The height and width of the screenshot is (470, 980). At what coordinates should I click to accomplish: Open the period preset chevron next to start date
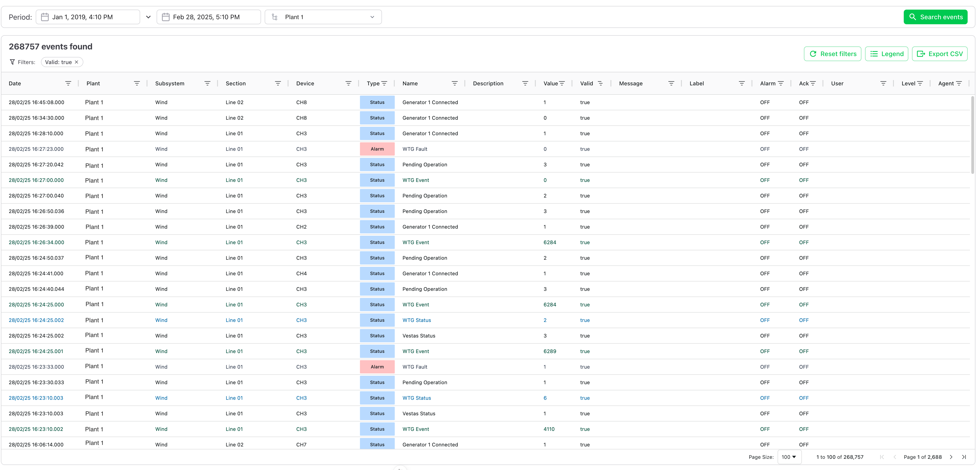pos(148,17)
